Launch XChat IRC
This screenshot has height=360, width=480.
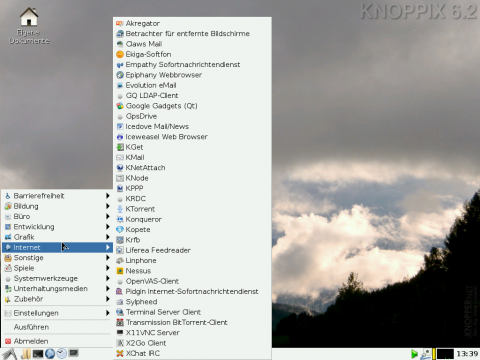(192, 353)
